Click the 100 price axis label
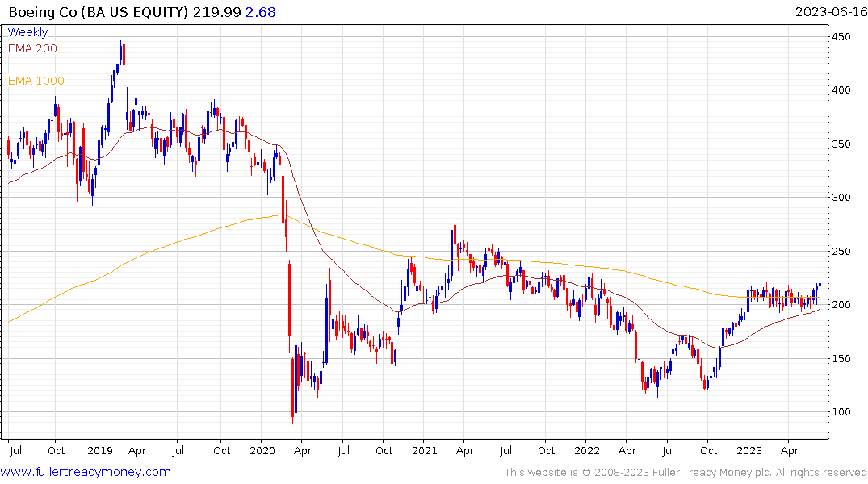The image size is (868, 484). pyautogui.click(x=841, y=412)
